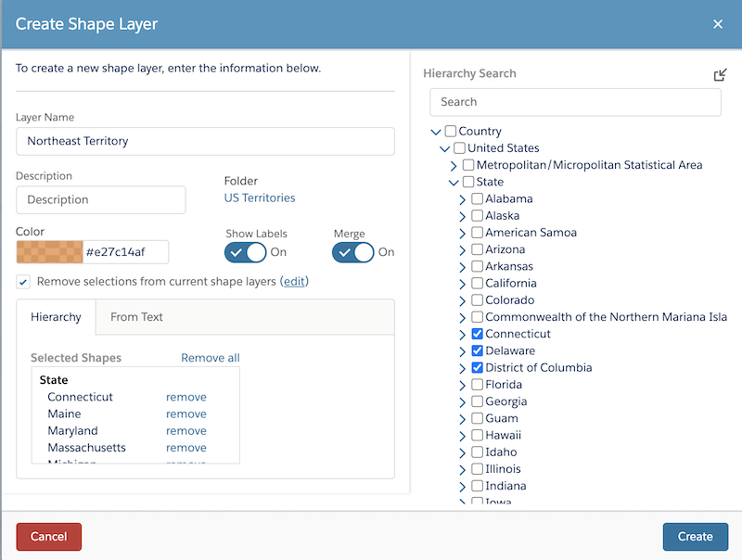The height and width of the screenshot is (560, 742).
Task: Check the Alabama checkbox
Action: tap(477, 198)
